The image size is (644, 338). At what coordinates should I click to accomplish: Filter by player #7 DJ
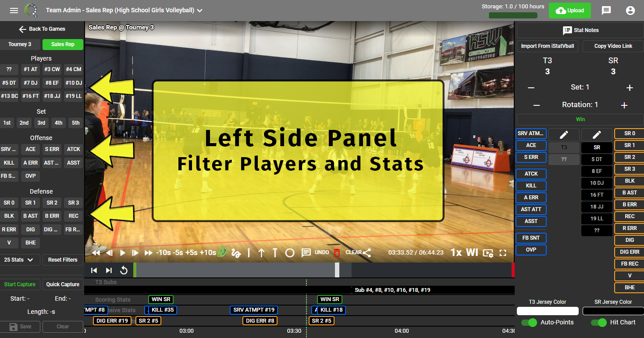(31, 83)
